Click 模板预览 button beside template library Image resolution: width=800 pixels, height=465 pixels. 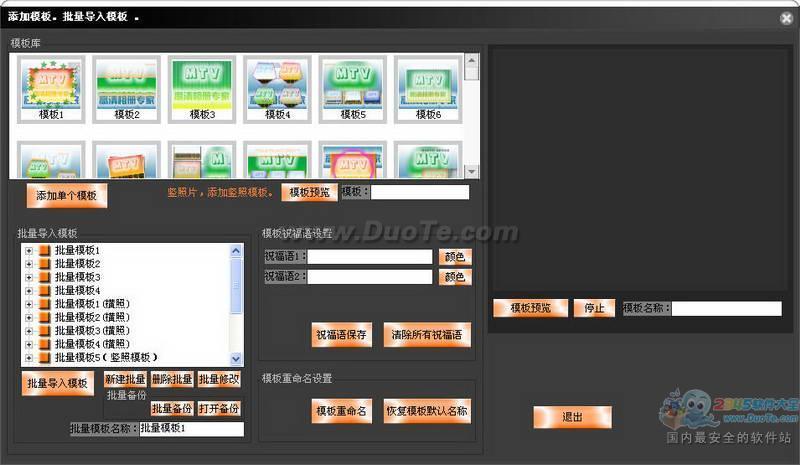tap(309, 192)
